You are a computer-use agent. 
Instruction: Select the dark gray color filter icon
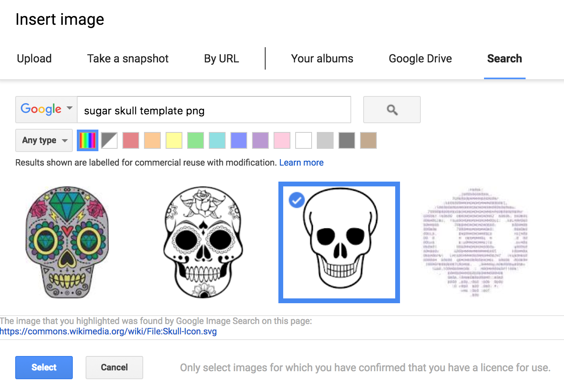pyautogui.click(x=346, y=140)
